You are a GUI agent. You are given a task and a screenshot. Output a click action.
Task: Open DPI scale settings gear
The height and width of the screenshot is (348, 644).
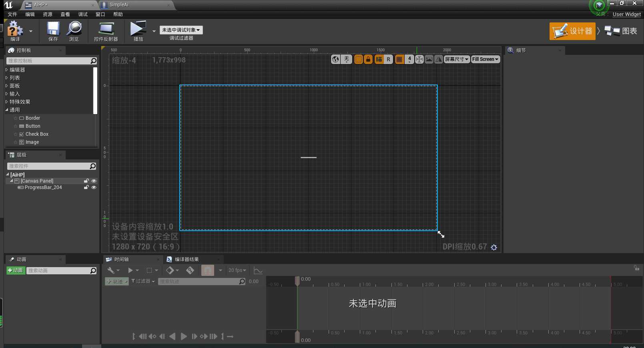494,247
